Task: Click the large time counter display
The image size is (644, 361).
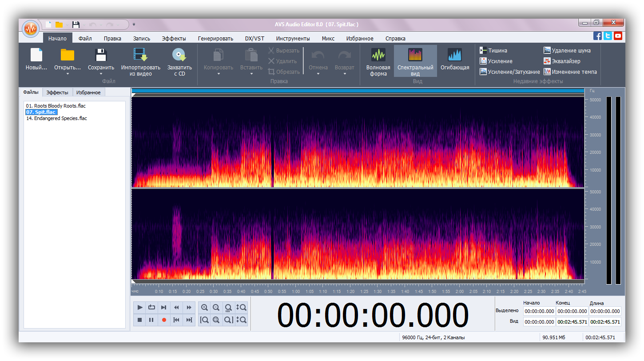Action: point(373,315)
